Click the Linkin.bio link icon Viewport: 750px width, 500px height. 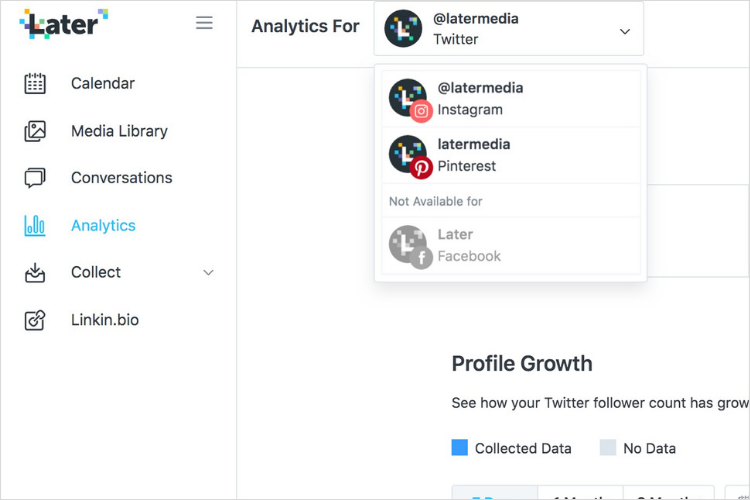35,320
